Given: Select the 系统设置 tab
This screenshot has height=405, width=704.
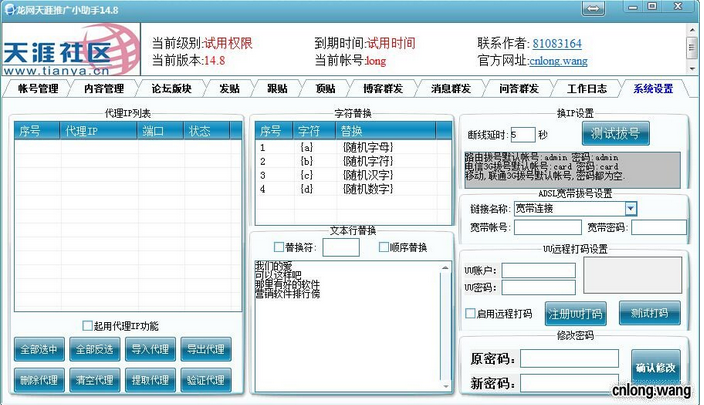Looking at the screenshot, I should point(653,88).
